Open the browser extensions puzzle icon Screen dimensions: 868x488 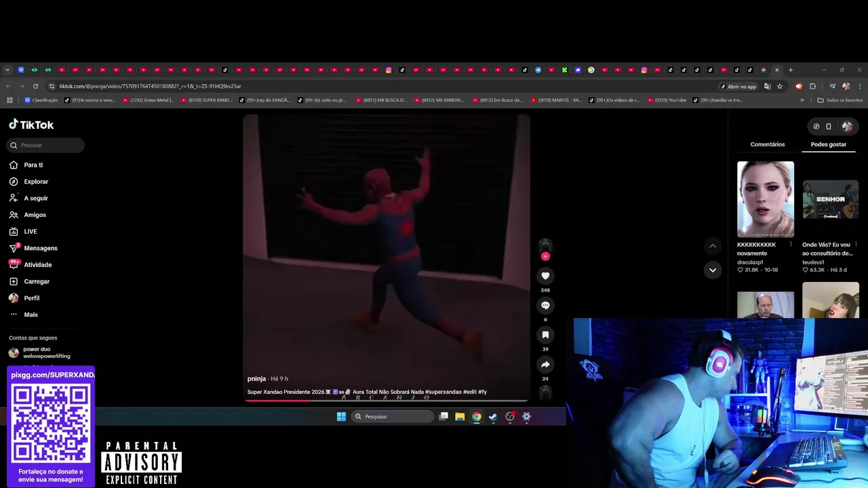pyautogui.click(x=812, y=86)
